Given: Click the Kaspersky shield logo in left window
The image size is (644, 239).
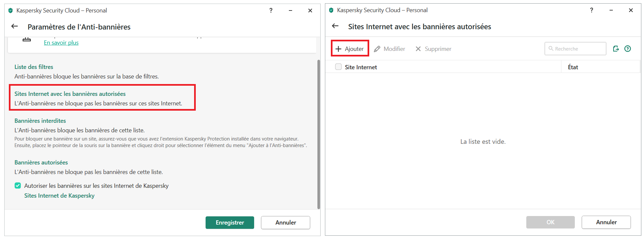Looking at the screenshot, I should [x=10, y=11].
